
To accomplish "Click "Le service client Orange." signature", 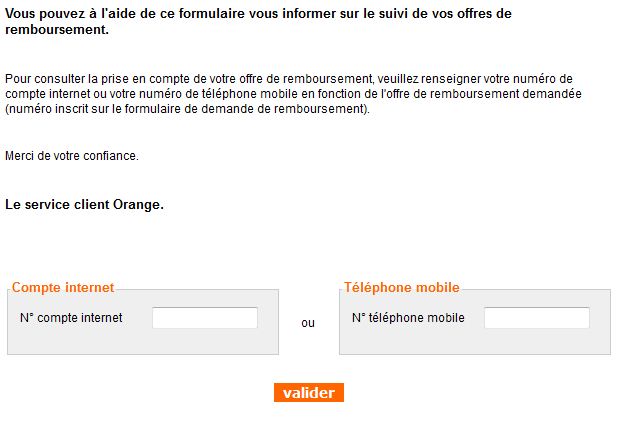I will pos(84,205).
